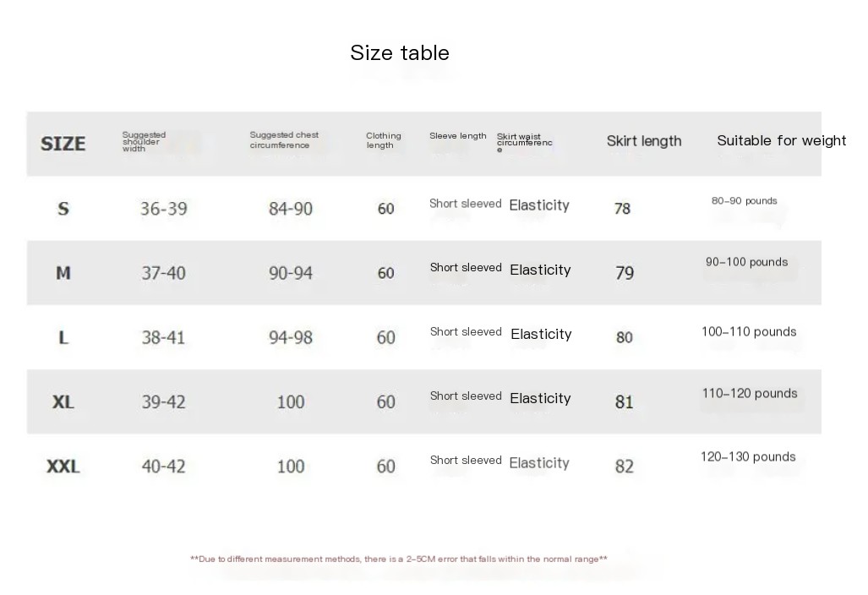Click the S size row label
The width and height of the screenshot is (868, 595).
point(63,208)
